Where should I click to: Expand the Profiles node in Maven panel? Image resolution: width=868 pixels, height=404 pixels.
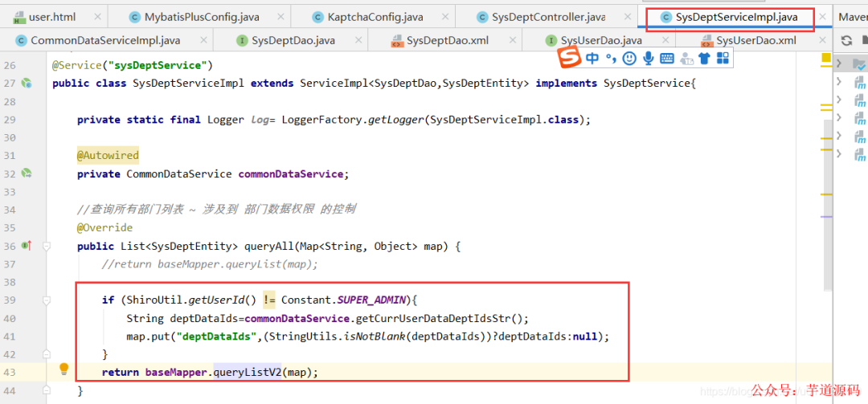pos(840,64)
